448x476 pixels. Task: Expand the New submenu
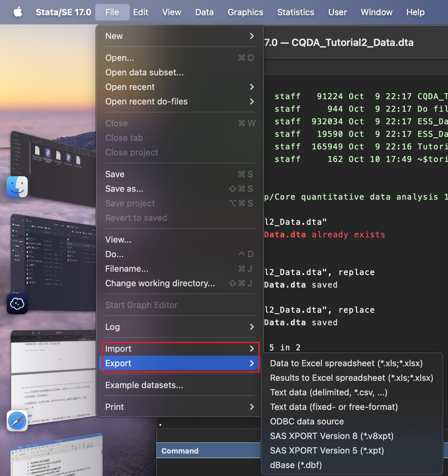180,36
